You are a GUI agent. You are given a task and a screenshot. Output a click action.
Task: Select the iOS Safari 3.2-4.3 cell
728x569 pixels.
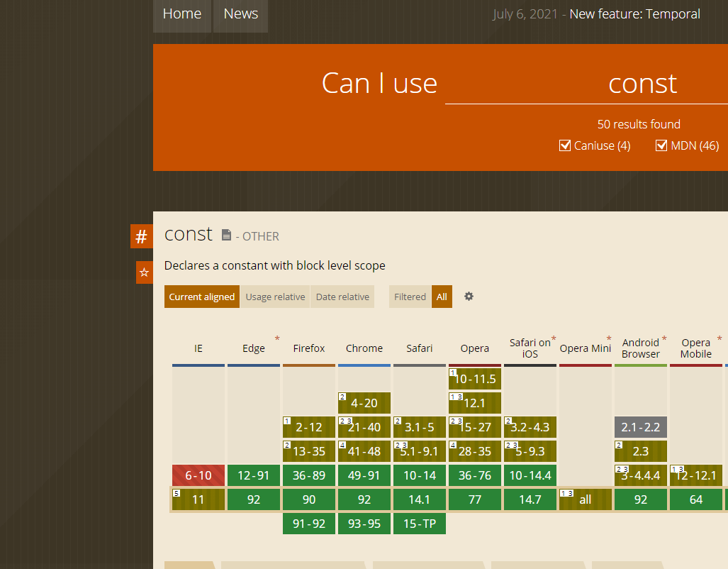pos(530,427)
